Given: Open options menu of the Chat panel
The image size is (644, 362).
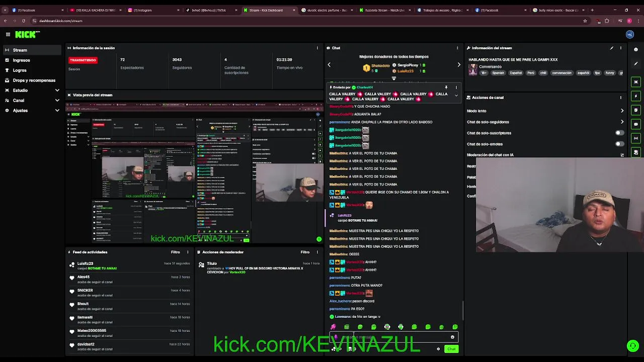Looking at the screenshot, I should (x=457, y=48).
